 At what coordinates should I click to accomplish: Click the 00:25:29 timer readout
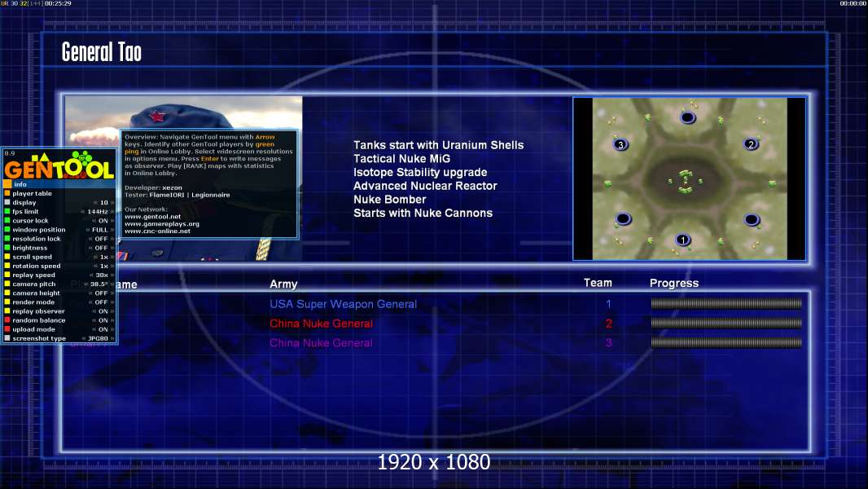coord(58,3)
